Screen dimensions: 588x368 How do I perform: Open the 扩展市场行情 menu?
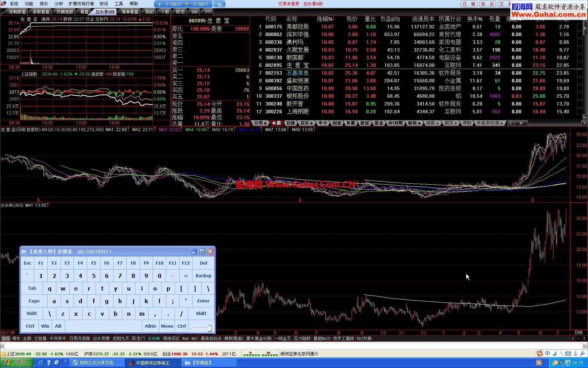coord(82,4)
